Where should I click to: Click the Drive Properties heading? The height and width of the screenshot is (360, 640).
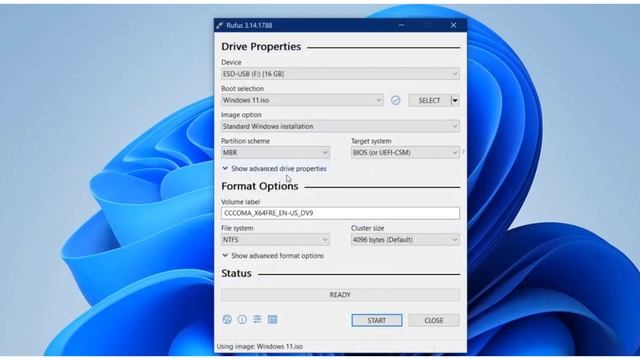click(261, 47)
